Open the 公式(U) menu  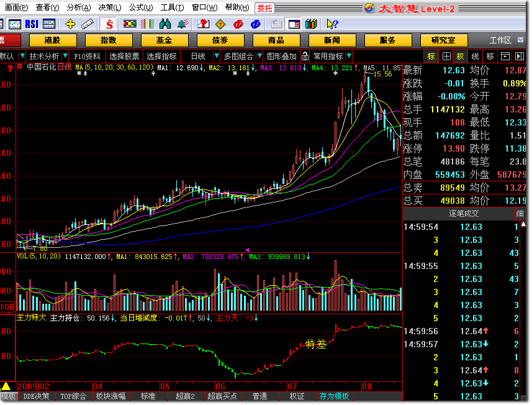click(141, 7)
